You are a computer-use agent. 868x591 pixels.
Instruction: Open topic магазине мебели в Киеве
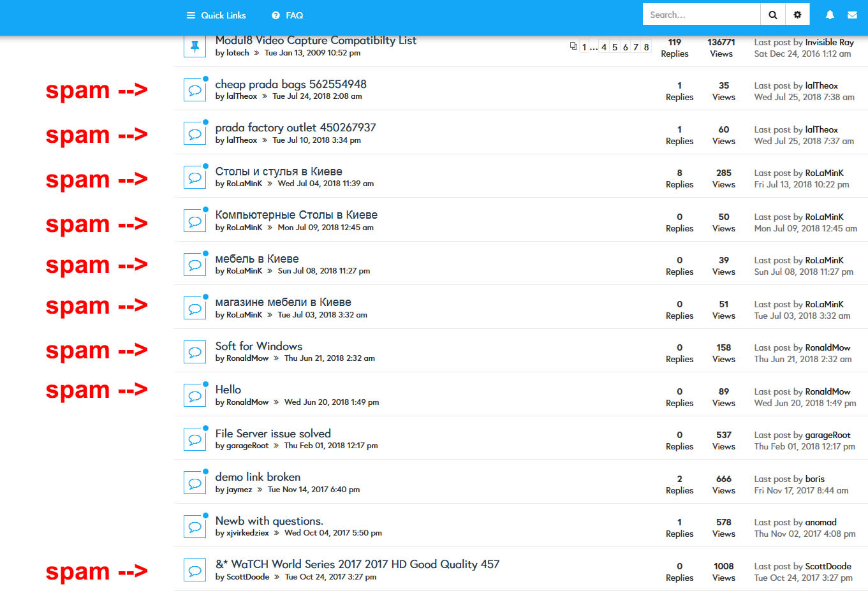click(283, 302)
